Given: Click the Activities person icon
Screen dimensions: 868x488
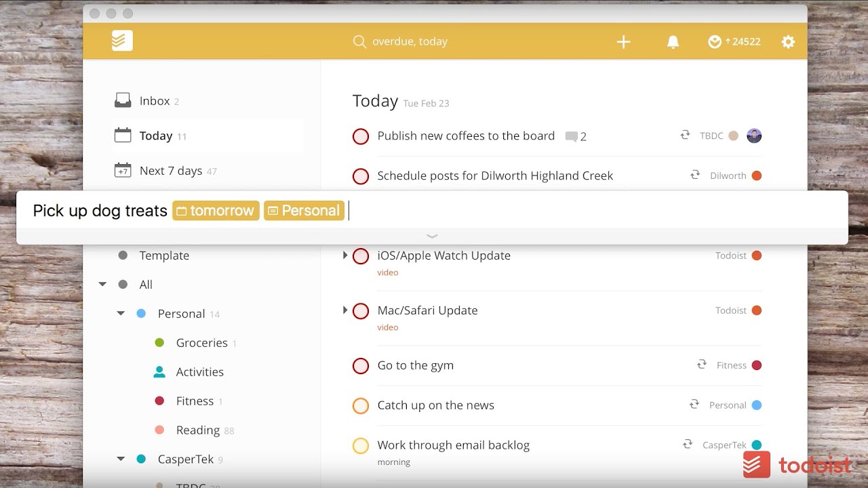Looking at the screenshot, I should pos(159,371).
